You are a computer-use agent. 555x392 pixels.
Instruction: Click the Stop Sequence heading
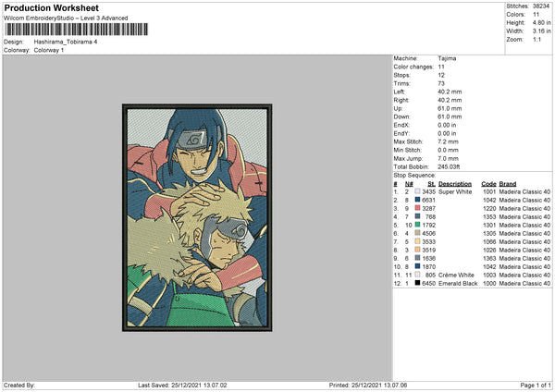coord(414,175)
